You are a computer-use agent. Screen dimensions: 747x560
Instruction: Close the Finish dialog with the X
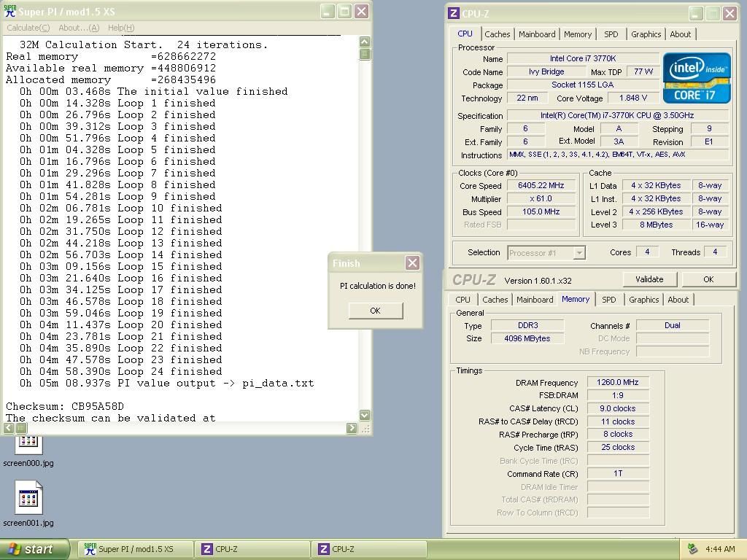413,262
